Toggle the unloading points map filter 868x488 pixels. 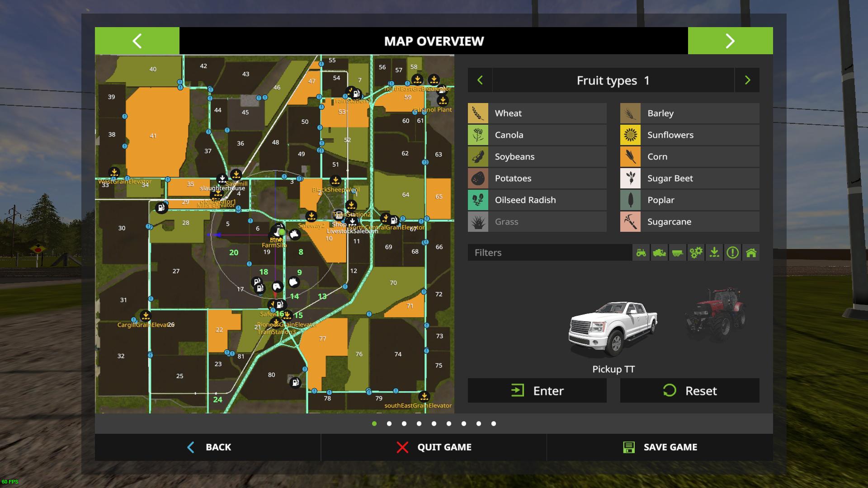pyautogui.click(x=714, y=253)
